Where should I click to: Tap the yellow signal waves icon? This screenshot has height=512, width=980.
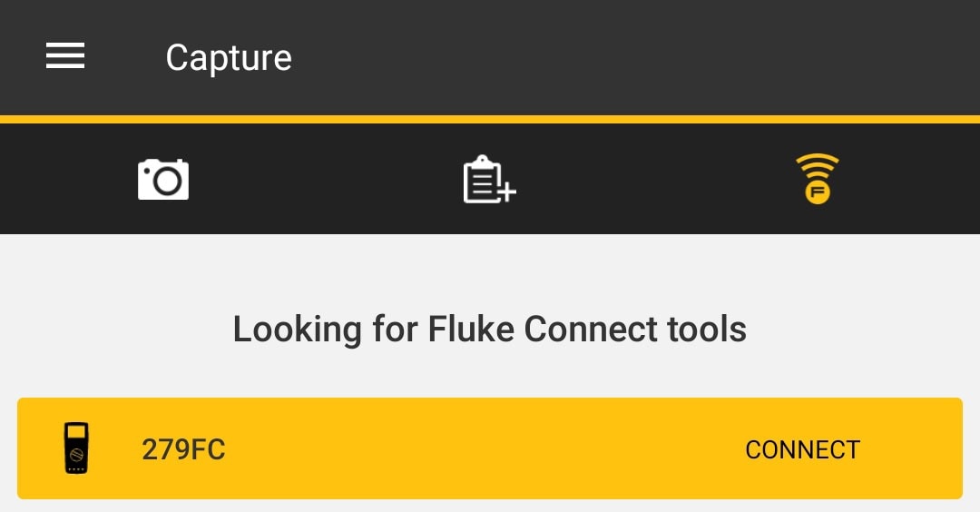click(x=817, y=165)
